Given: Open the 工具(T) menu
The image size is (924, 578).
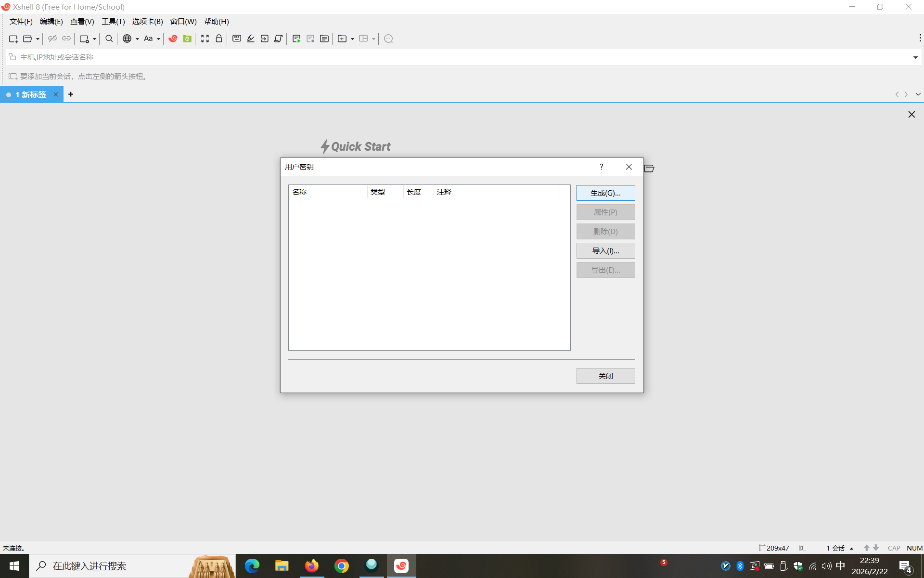Looking at the screenshot, I should pyautogui.click(x=113, y=22).
